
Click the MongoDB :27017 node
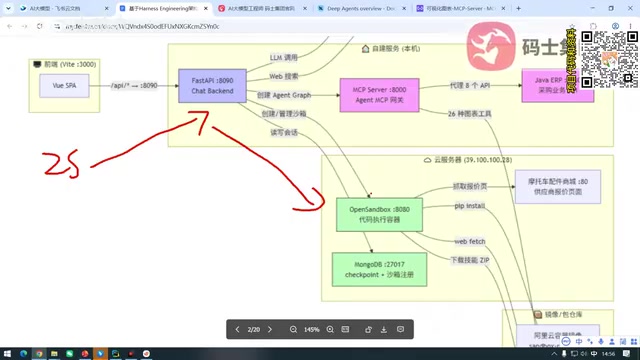pyautogui.click(x=379, y=269)
